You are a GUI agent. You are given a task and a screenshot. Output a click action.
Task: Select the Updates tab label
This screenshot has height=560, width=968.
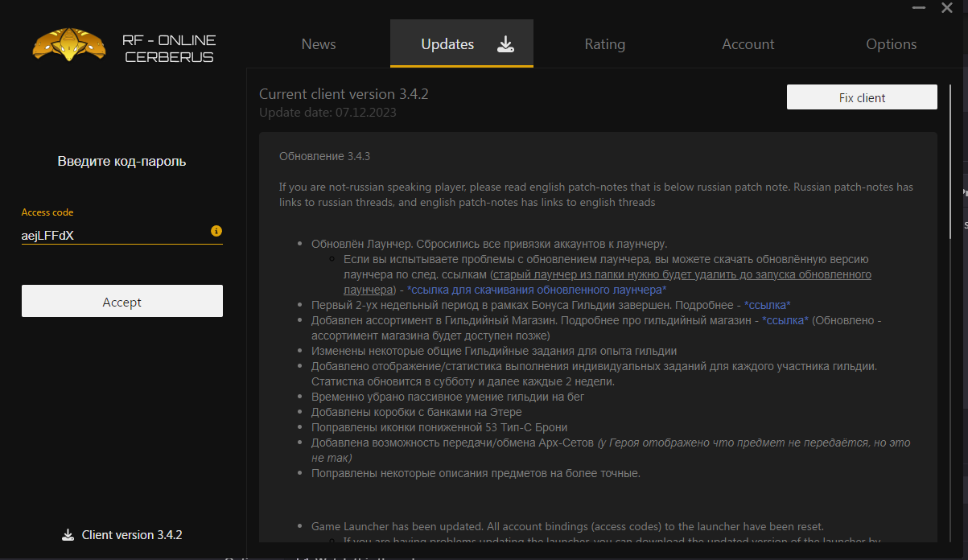(x=447, y=44)
